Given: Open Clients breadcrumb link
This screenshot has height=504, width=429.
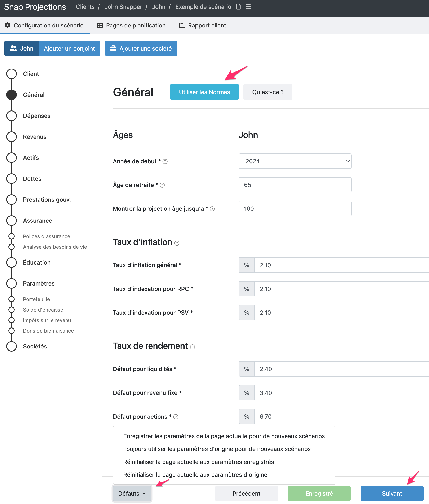Looking at the screenshot, I should point(85,7).
